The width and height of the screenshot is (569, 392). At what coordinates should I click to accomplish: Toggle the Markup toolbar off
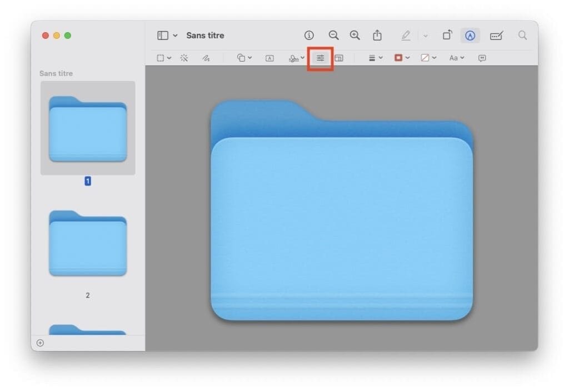coord(470,36)
